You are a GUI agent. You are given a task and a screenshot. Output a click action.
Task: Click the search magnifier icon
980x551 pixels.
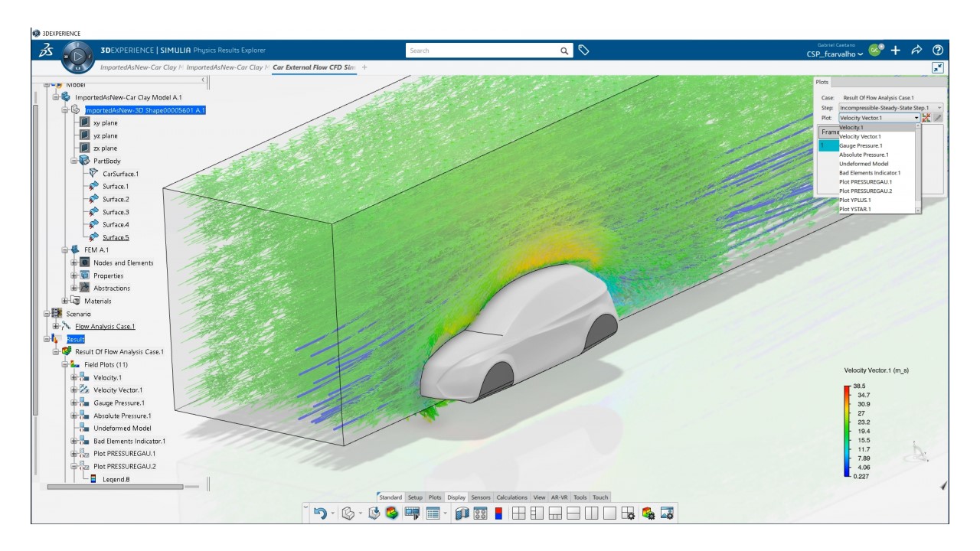pos(564,51)
